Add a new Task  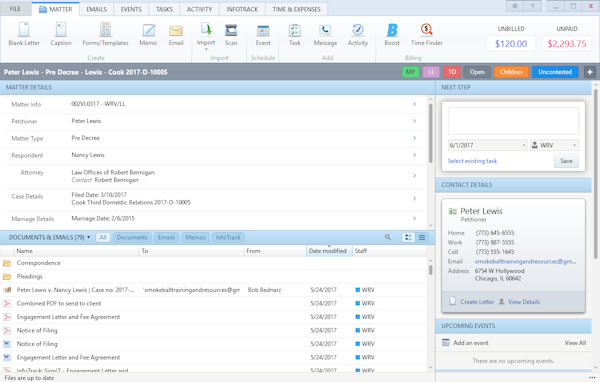point(295,34)
